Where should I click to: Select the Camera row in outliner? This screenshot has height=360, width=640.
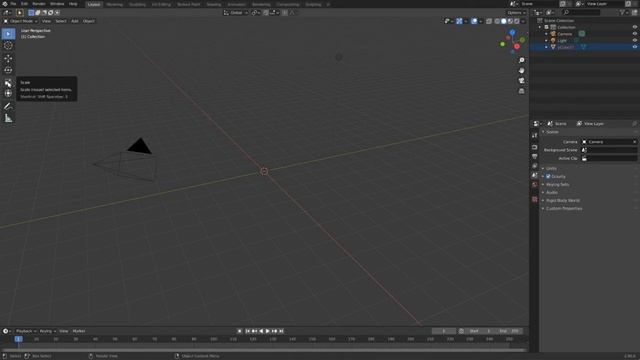point(584,34)
